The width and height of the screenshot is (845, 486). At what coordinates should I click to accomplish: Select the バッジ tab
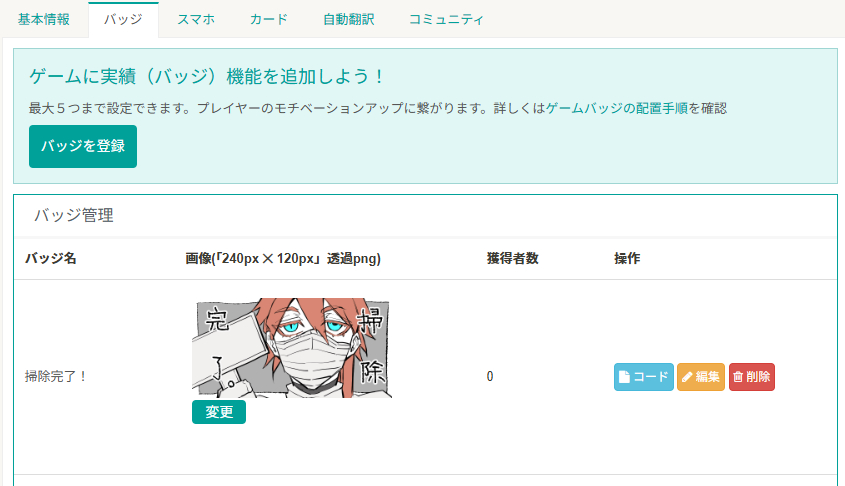pyautogui.click(x=123, y=19)
